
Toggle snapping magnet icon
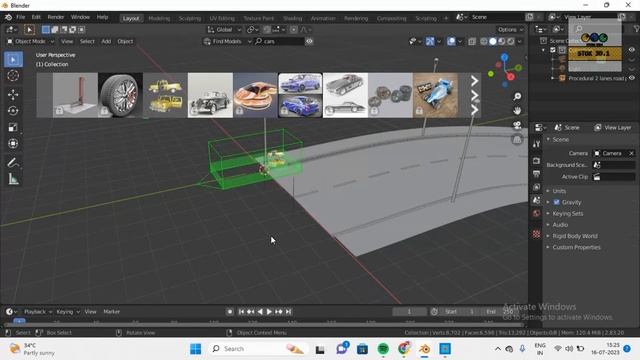click(x=267, y=29)
